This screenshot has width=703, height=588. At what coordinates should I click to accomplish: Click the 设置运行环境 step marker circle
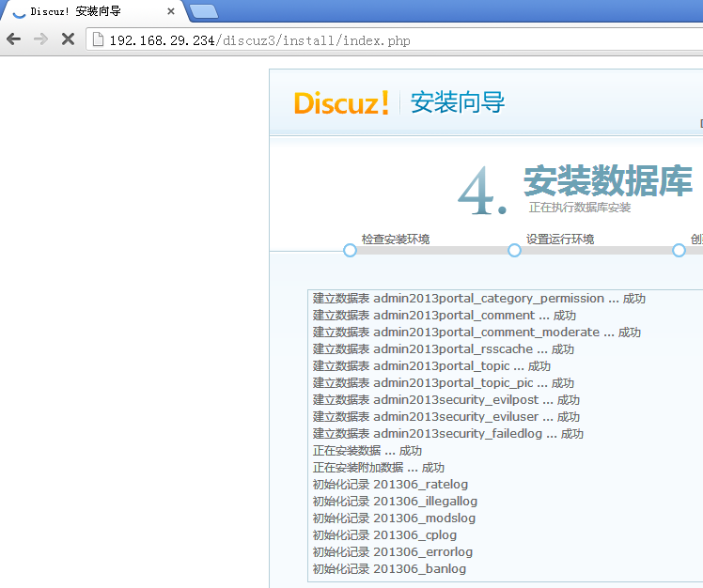point(515,251)
